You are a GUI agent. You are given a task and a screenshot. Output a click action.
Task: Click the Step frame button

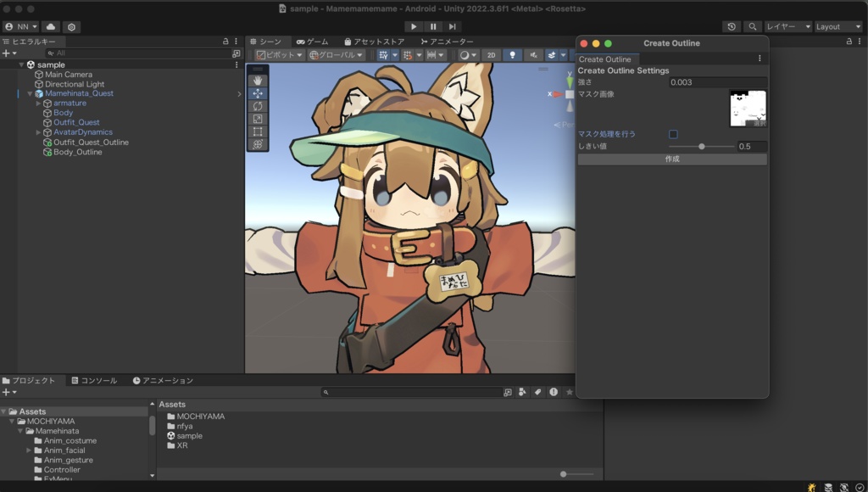453,27
